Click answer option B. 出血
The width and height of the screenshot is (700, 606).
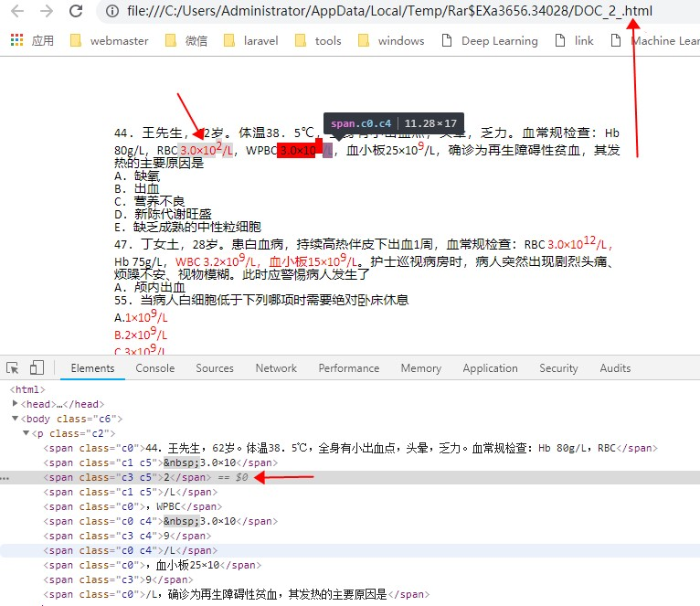137,188
